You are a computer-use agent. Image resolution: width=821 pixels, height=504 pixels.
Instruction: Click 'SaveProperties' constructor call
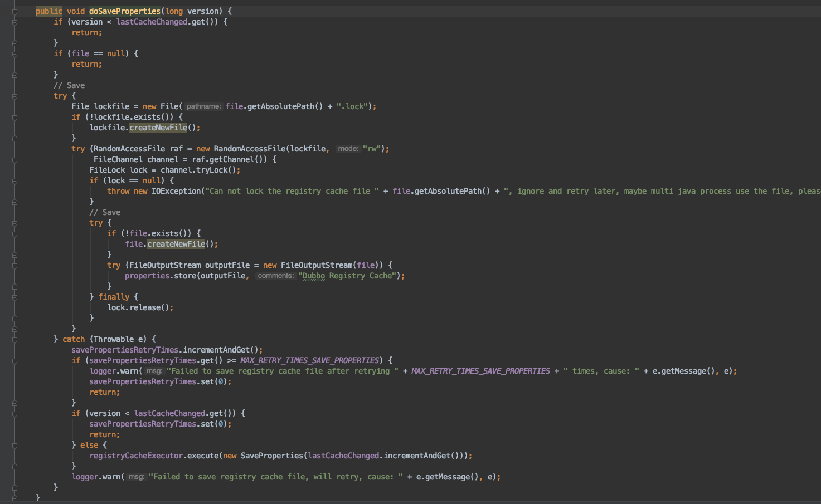(272, 456)
